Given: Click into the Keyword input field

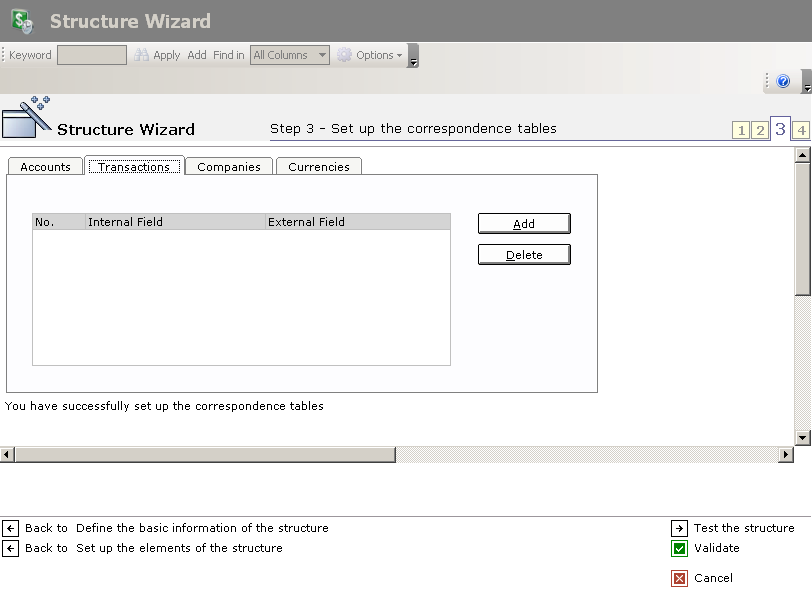Looking at the screenshot, I should point(92,55).
